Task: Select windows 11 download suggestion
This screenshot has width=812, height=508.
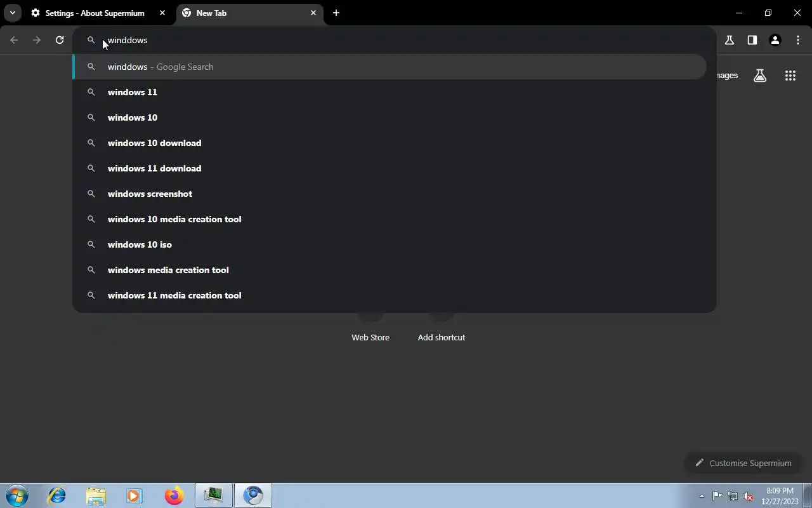Action: tap(390, 168)
